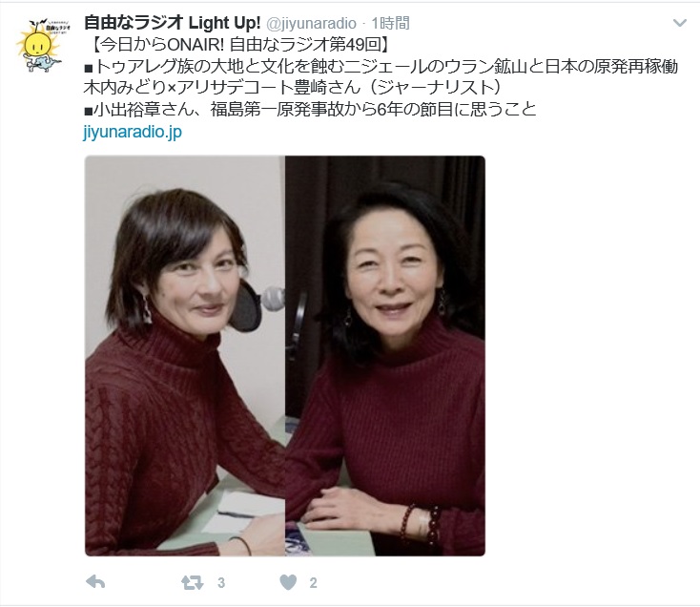The image size is (700, 607).
Task: Click the retweet count number 3
Action: click(221, 583)
